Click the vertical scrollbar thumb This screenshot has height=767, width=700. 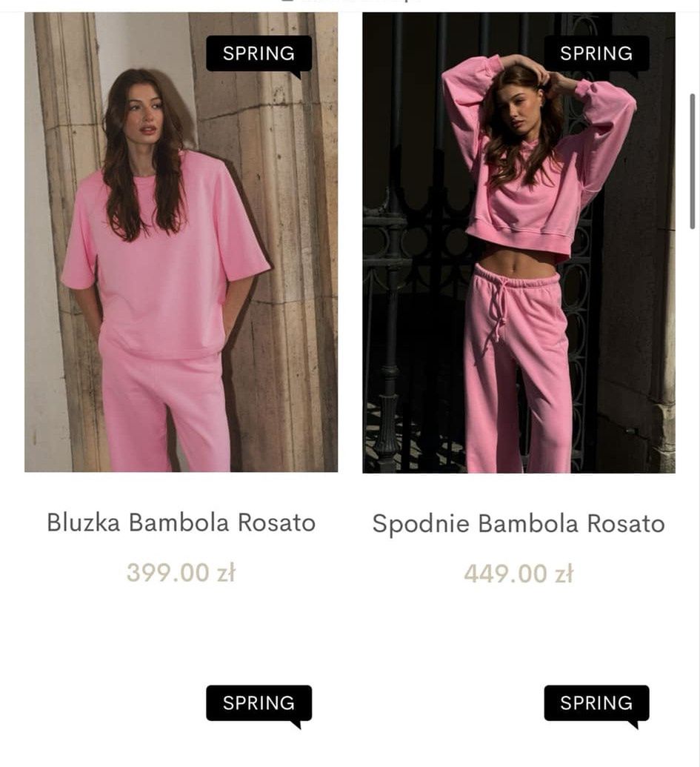[692, 161]
